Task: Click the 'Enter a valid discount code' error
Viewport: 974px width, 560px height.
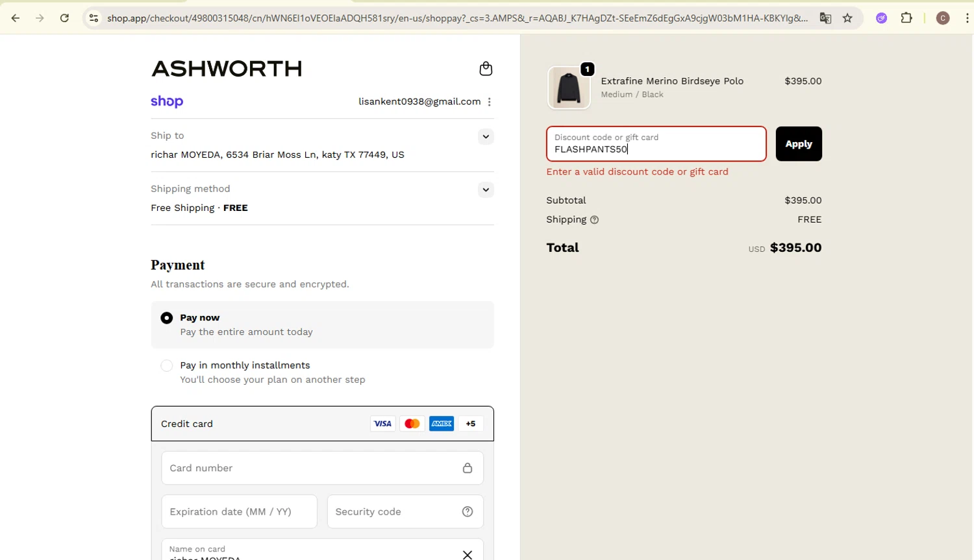Action: pos(637,172)
